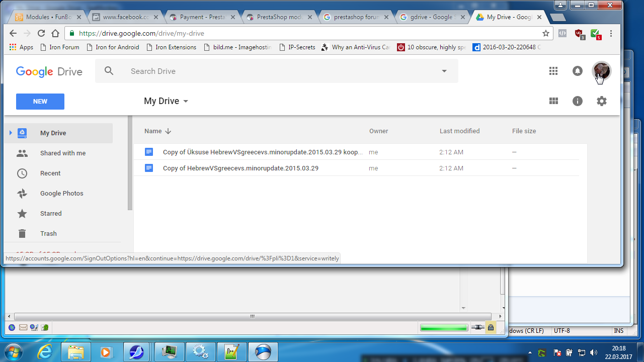Image resolution: width=644 pixels, height=362 pixels.
Task: Click the horizontal scrollbar in the background window
Action: click(253, 317)
